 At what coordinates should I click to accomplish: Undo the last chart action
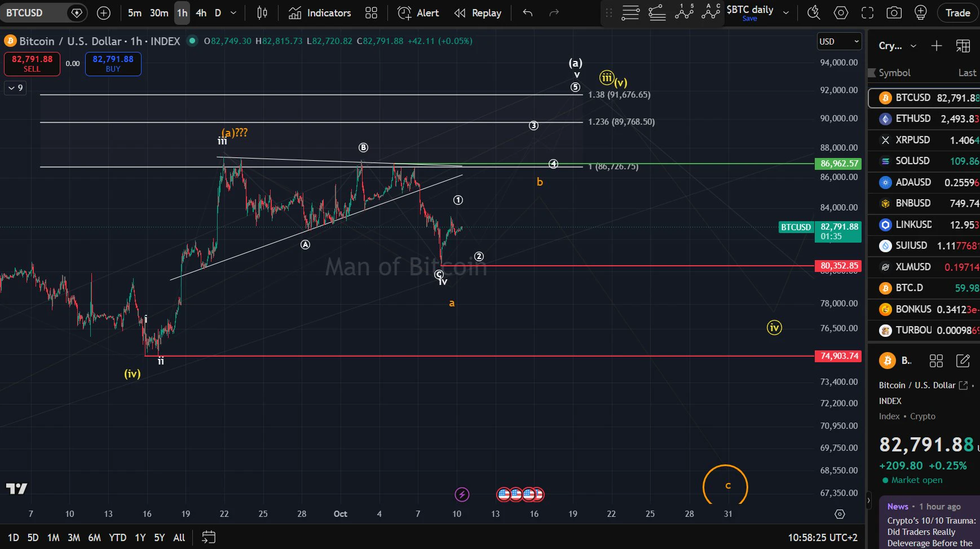click(528, 13)
